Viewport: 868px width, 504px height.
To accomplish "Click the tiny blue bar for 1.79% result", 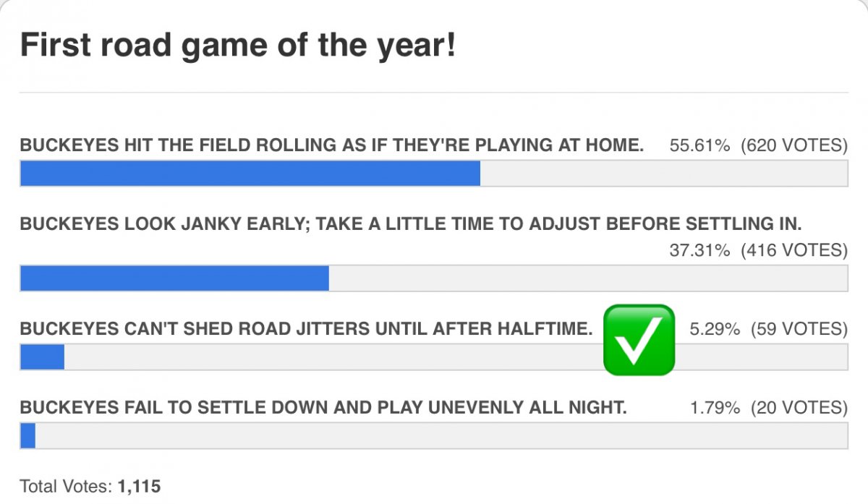I will click(x=27, y=436).
